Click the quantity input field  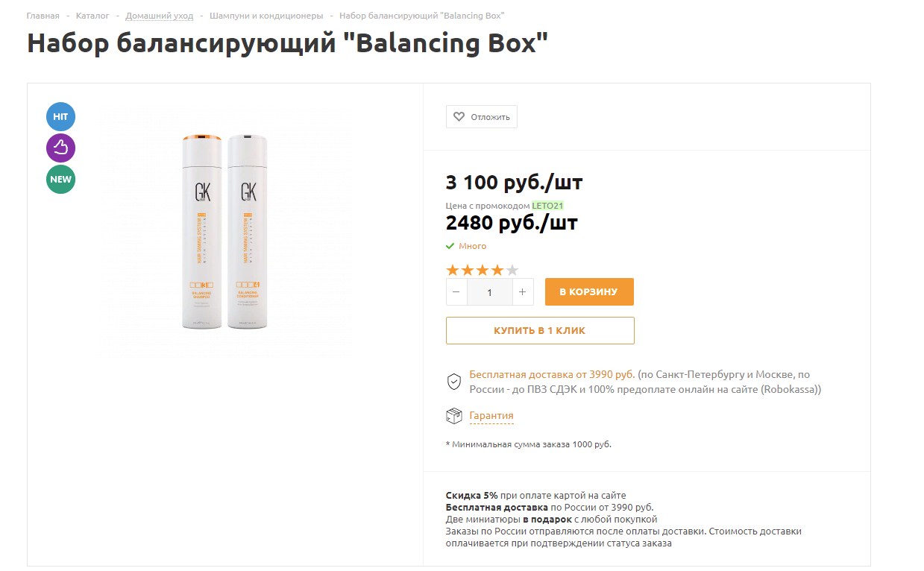[x=489, y=292]
